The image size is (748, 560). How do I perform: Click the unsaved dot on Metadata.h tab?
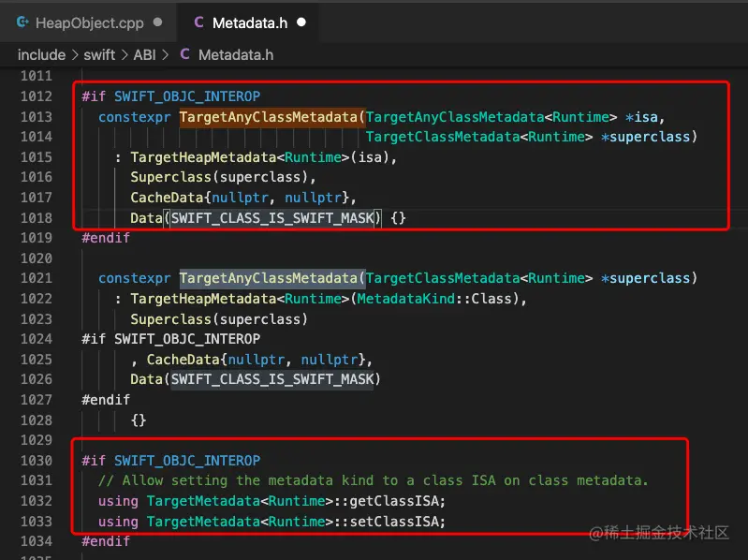pyautogui.click(x=301, y=22)
